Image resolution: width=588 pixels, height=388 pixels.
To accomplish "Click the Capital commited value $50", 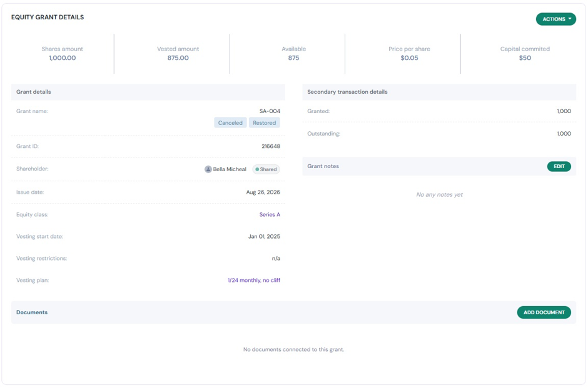I will tap(525, 58).
